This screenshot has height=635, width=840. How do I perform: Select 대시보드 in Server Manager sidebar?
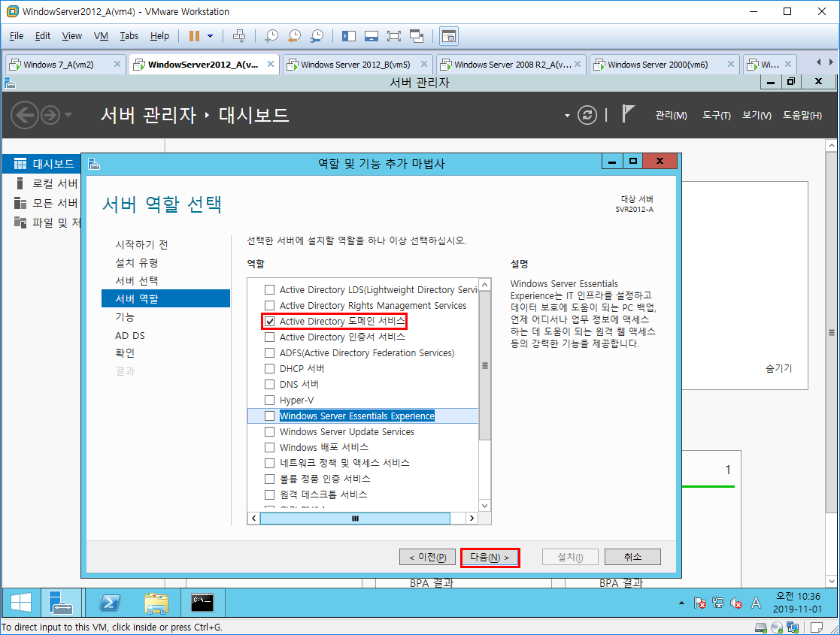[42, 164]
